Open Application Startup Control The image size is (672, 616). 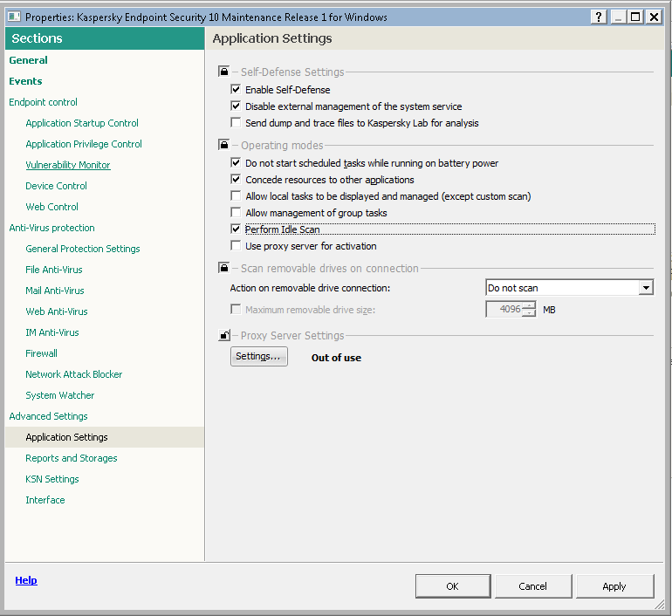(82, 123)
